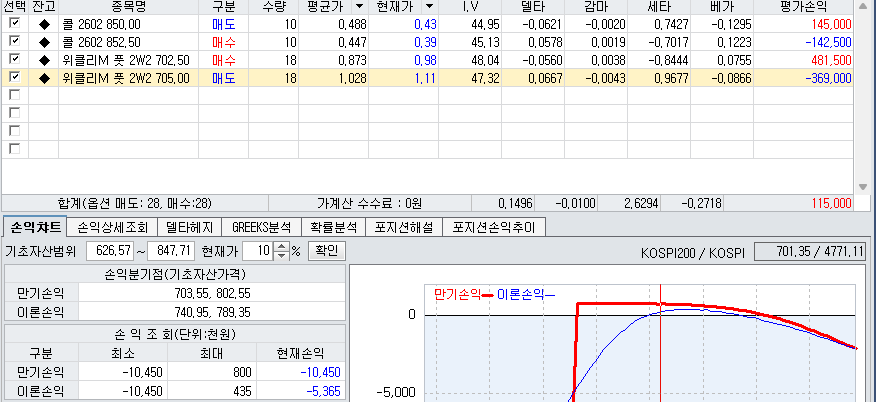
Task: Click the KOSPI200 index value 701,35 / 4771,11
Action: pyautogui.click(x=811, y=252)
